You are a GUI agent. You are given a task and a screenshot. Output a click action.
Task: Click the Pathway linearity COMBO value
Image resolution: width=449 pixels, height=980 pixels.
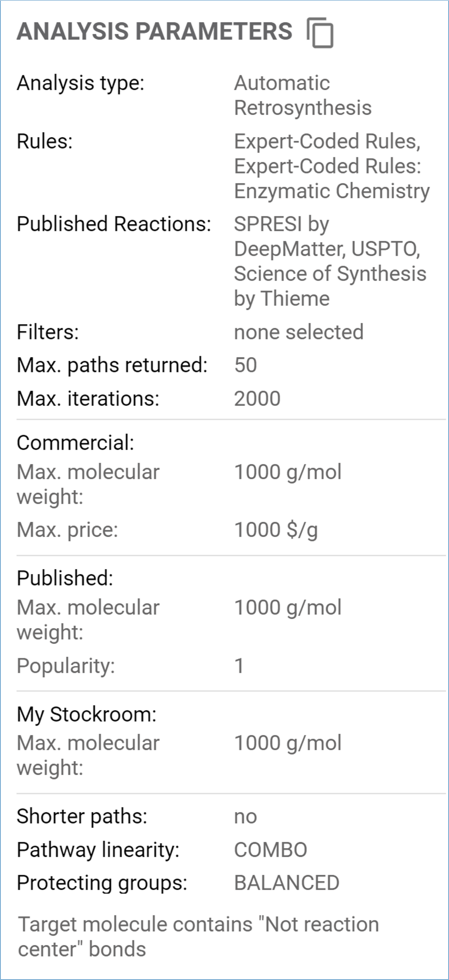(x=270, y=849)
